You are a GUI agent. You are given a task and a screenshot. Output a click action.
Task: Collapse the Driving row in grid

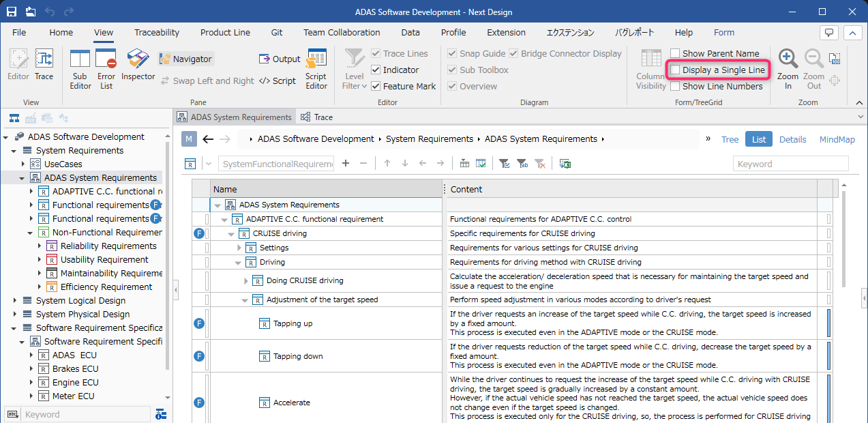coord(239,262)
